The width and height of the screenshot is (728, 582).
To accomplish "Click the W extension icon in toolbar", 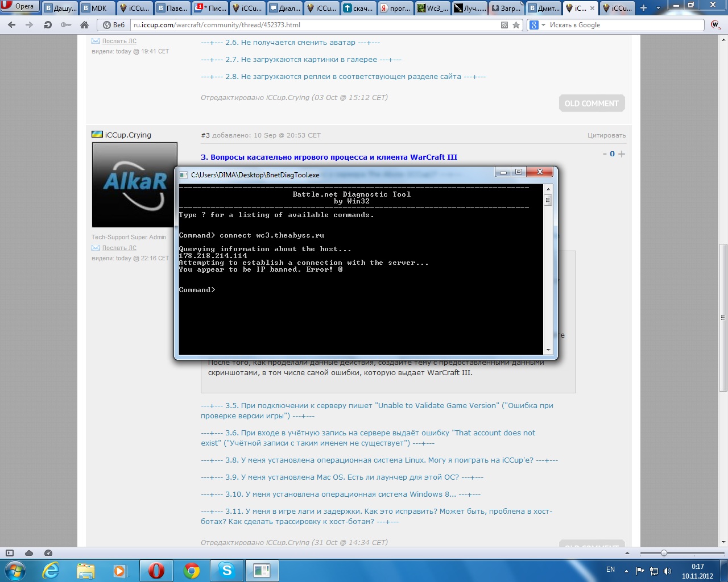I will 715,25.
